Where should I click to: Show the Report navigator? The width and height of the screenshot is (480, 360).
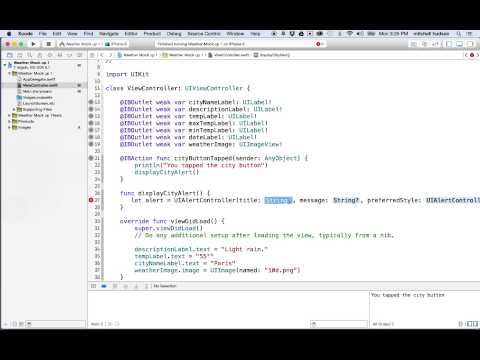click(x=80, y=55)
